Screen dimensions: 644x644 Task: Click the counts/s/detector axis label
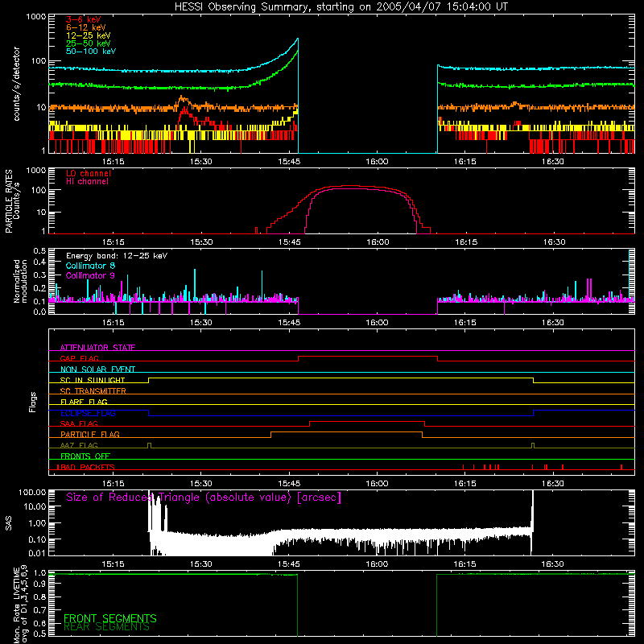(16, 84)
